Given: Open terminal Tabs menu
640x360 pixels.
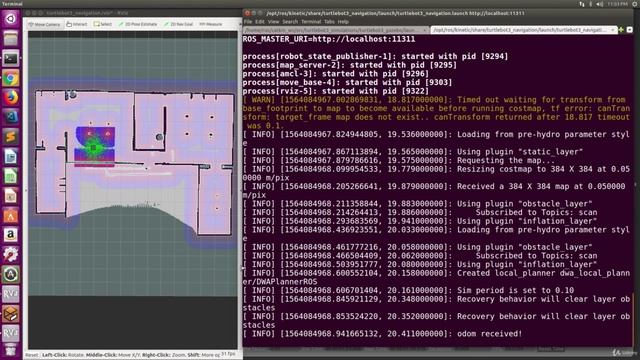Looking at the screenshot, I should [329, 22].
